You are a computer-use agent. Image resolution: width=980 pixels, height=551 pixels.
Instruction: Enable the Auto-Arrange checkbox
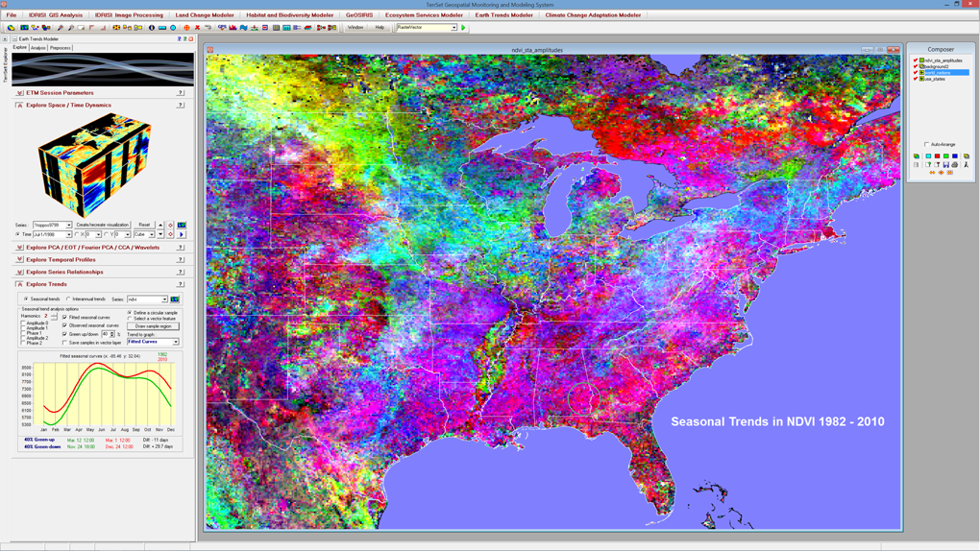point(926,144)
